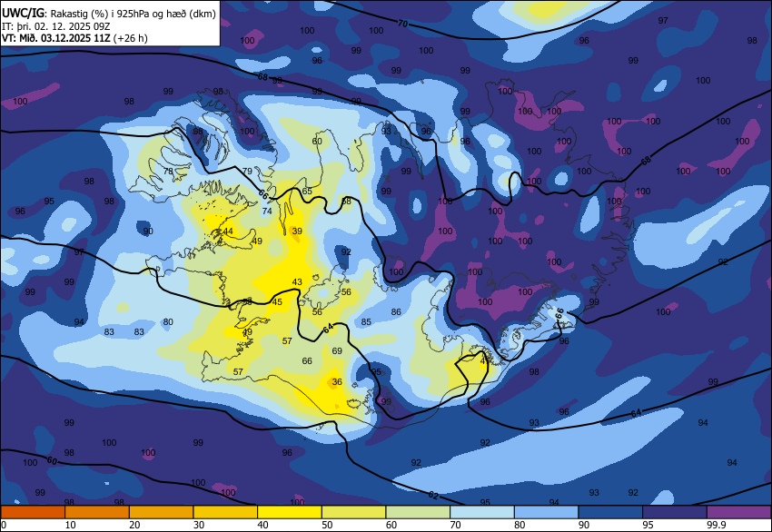Select the indigo 95–99.9 legend swatch
Viewport: 772px width, 532px height.
click(675, 512)
